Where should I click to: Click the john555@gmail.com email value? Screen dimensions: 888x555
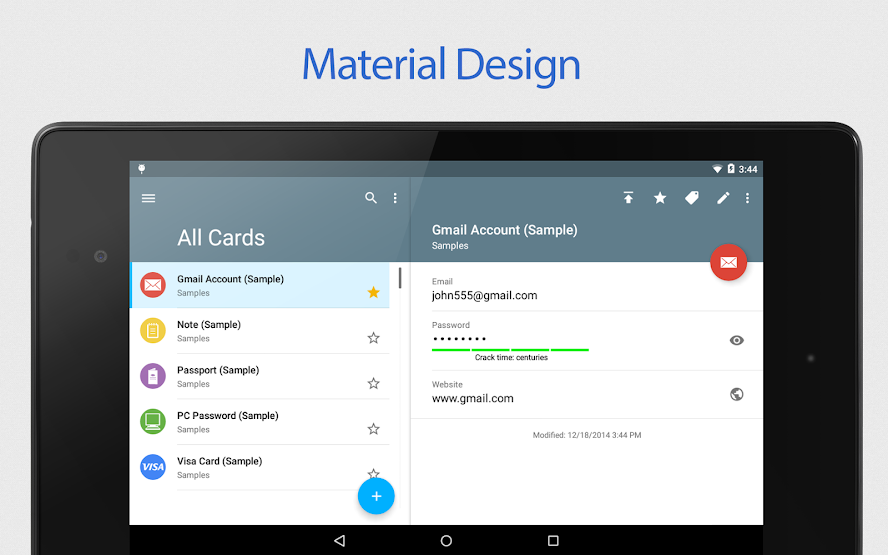coord(484,296)
